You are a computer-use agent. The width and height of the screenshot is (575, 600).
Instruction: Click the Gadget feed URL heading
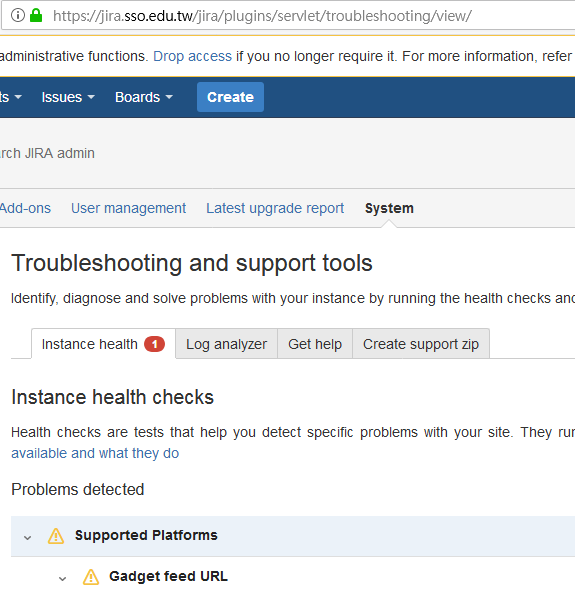point(168,576)
